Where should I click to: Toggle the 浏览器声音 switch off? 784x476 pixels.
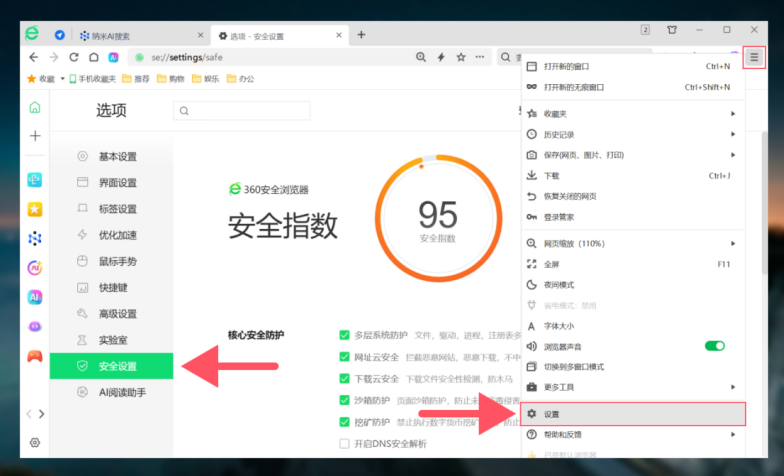(x=714, y=346)
